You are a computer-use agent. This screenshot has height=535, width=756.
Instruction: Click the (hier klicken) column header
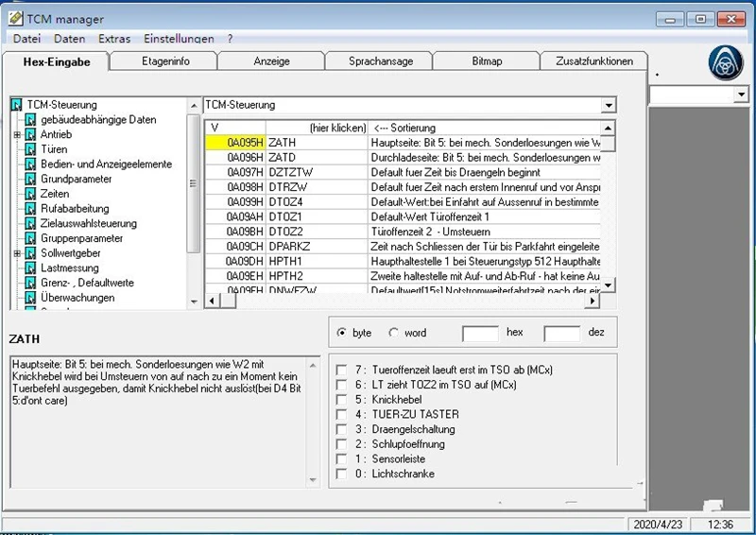317,128
